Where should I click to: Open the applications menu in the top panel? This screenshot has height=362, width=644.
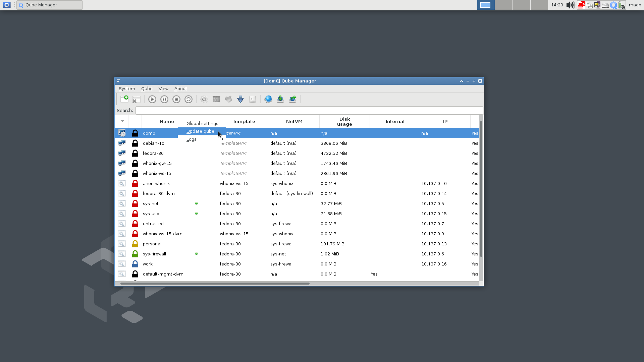[7, 5]
